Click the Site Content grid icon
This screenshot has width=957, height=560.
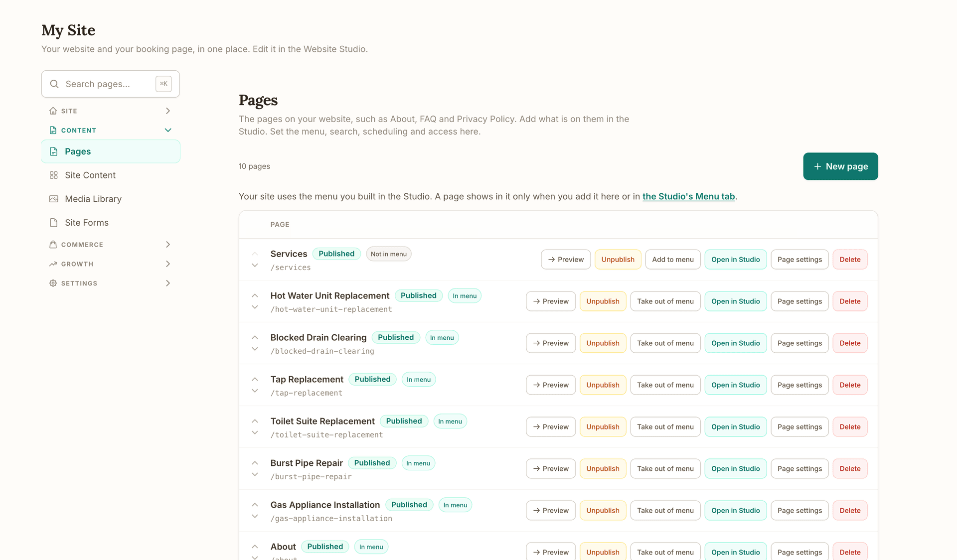pos(54,175)
